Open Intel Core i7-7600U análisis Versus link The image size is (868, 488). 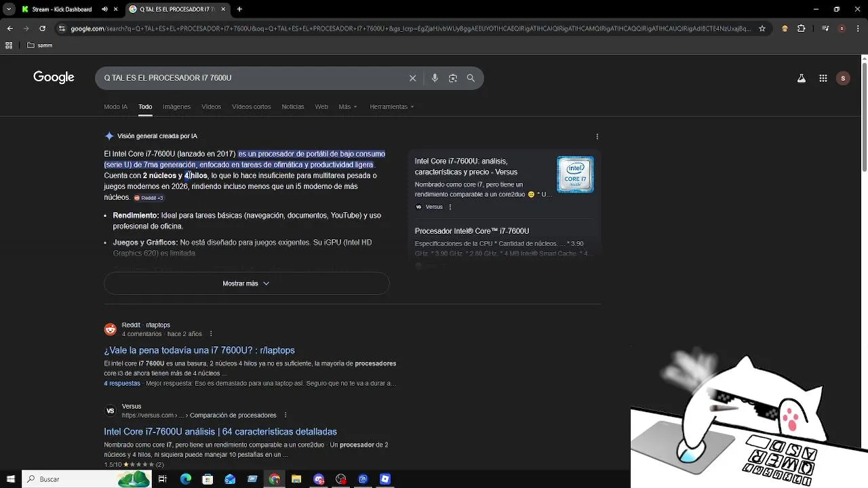220,432
